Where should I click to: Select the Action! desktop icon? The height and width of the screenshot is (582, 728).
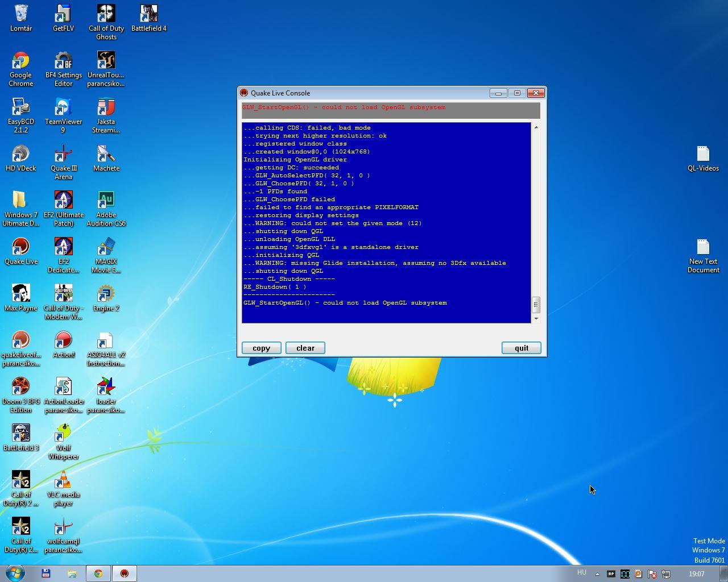point(63,344)
